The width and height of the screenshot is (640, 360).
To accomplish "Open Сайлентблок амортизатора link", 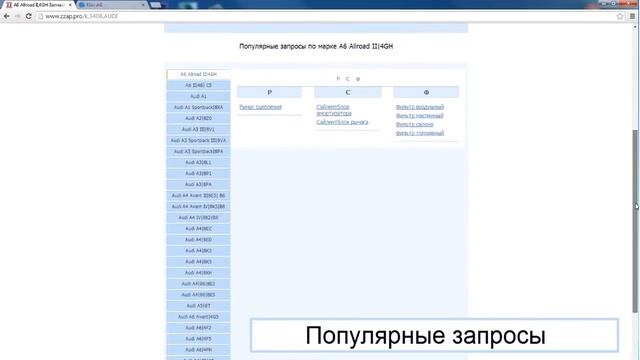I will pyautogui.click(x=334, y=110).
